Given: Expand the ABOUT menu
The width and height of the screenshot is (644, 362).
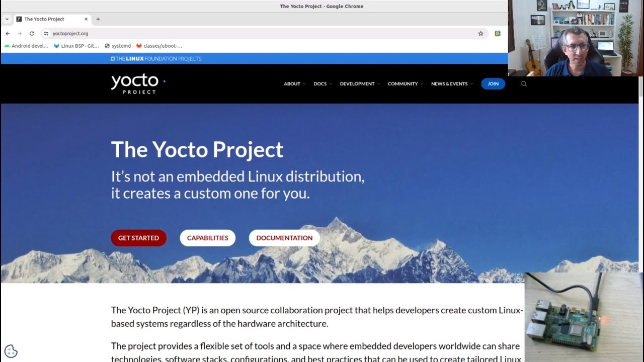Looking at the screenshot, I should tap(294, 84).
